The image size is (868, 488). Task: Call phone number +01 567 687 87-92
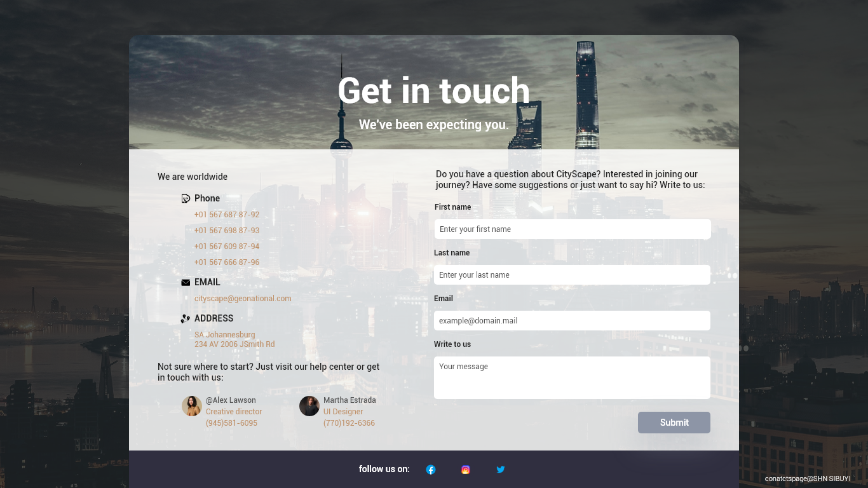coord(227,215)
